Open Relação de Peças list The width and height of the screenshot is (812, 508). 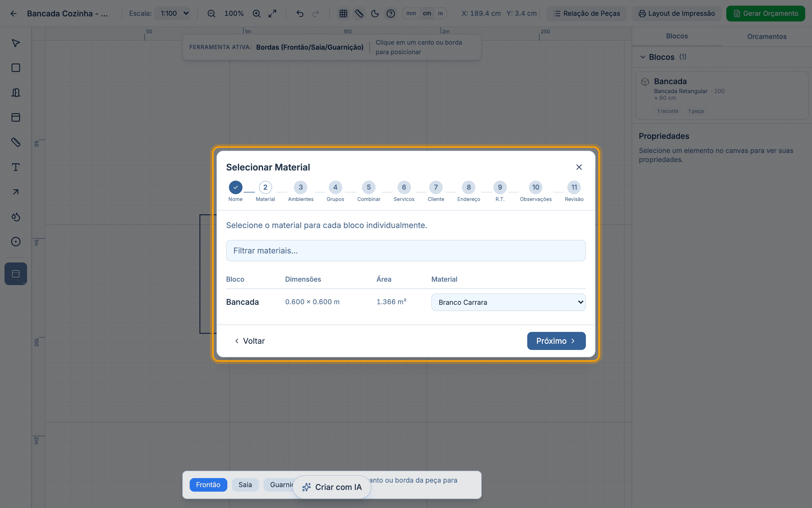click(586, 14)
